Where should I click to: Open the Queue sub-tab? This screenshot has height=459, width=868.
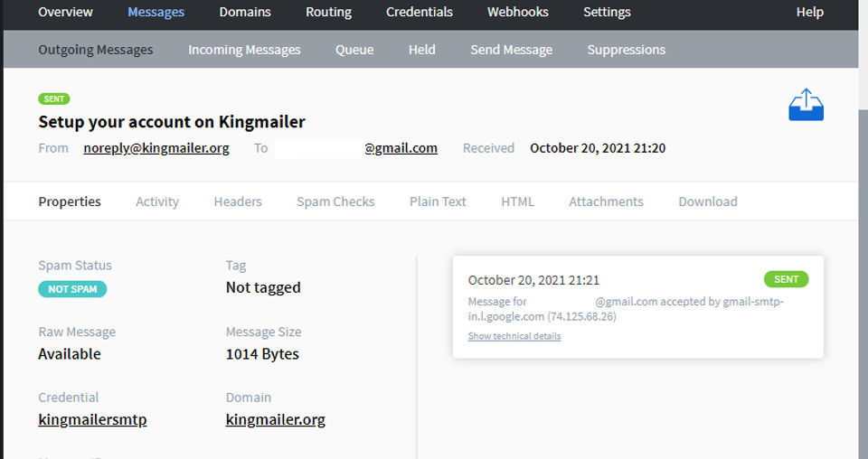[354, 50]
